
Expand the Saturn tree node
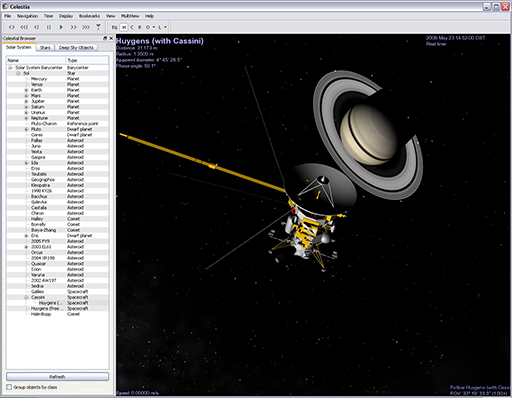pyautogui.click(x=26, y=107)
